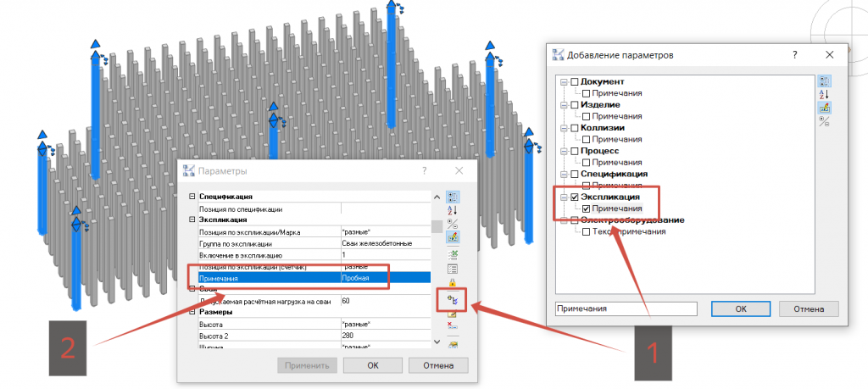Click Параметры dialog title icon
Image resolution: width=868 pixels, height=389 pixels.
(189, 171)
